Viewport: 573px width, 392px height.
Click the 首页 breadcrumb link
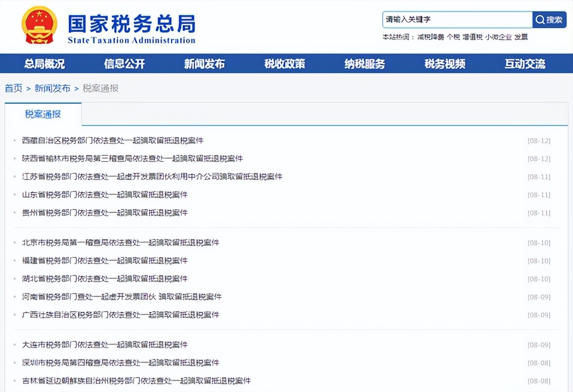(x=13, y=89)
